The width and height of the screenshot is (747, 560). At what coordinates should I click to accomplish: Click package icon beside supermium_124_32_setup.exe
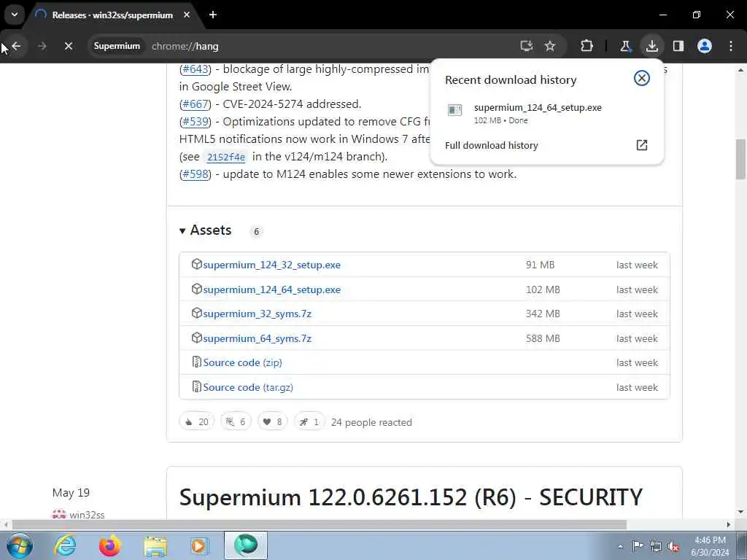tap(196, 264)
